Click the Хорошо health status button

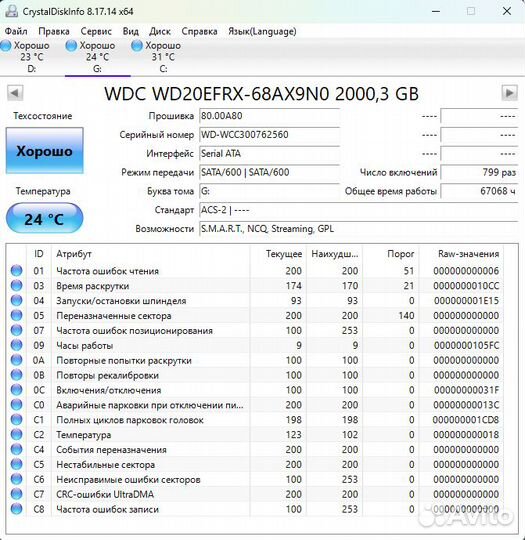[44, 151]
